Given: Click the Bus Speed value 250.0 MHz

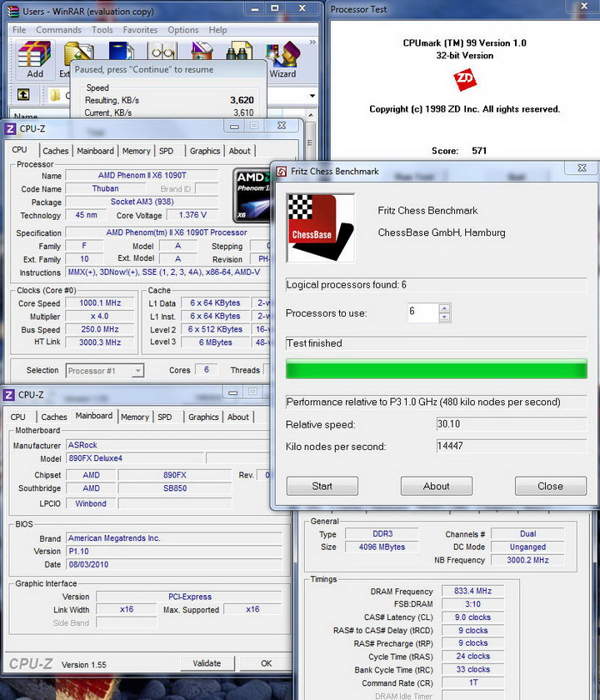Looking at the screenshot, I should (100, 329).
